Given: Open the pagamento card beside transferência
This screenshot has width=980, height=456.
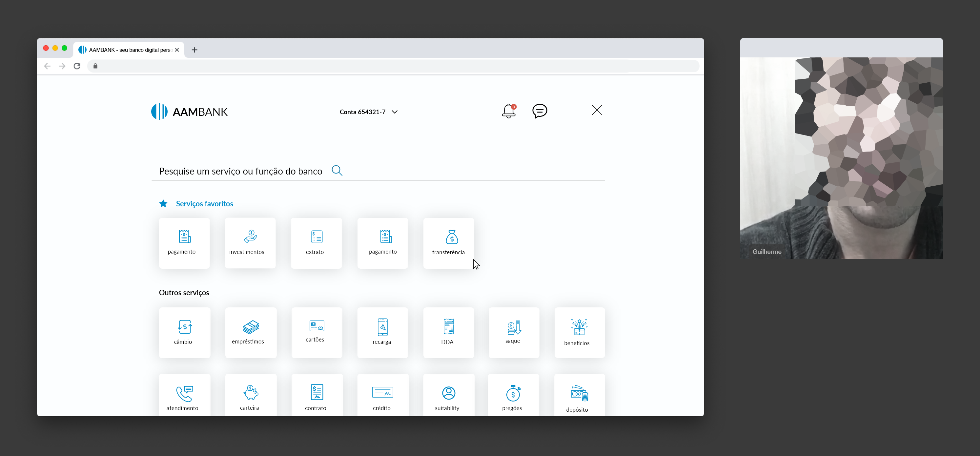Looking at the screenshot, I should (x=383, y=243).
